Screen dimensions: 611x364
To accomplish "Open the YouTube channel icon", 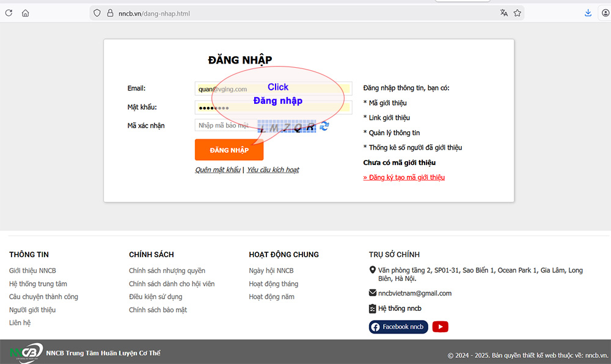I will [440, 327].
